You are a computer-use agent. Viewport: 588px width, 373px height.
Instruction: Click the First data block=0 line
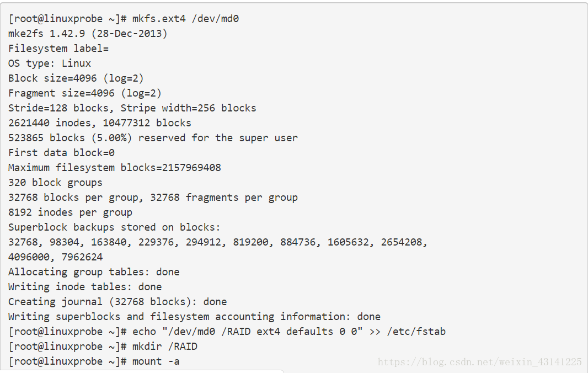click(x=61, y=153)
